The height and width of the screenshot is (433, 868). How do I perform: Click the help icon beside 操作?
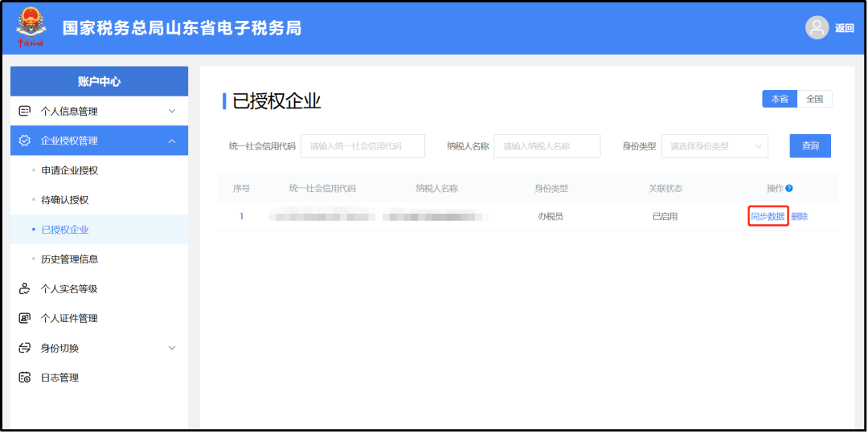789,188
